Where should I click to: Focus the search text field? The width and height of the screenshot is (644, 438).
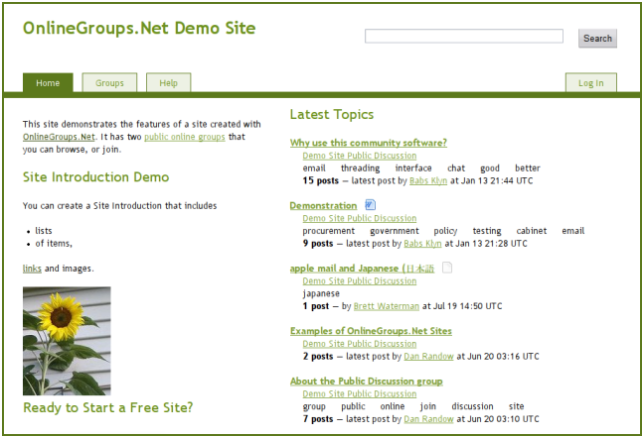click(x=463, y=37)
